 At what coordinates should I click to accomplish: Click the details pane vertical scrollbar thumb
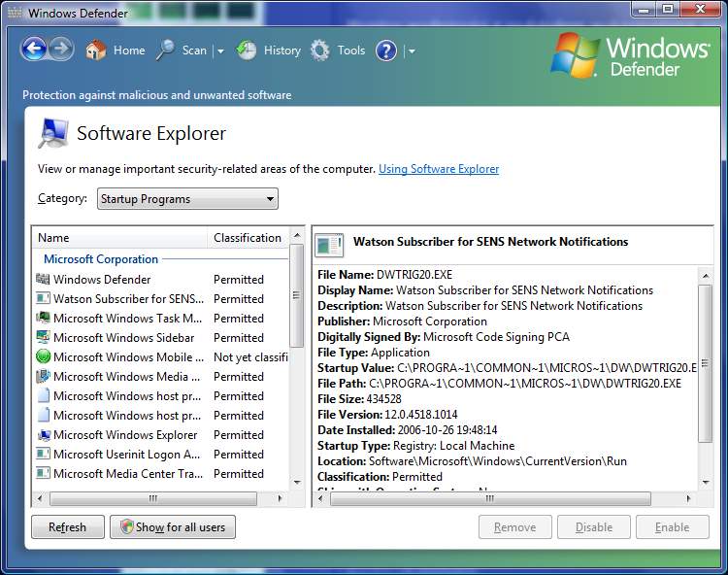tap(706, 363)
